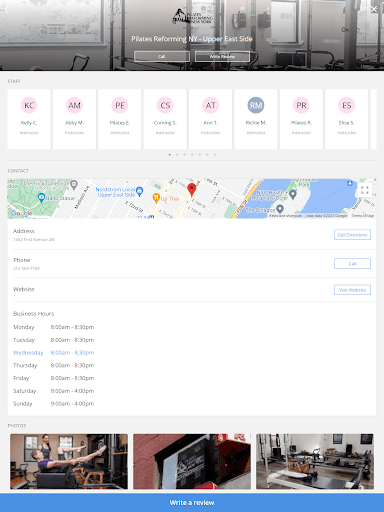Select the PR avatar for Pilates R.
The image size is (384, 512).
tap(301, 105)
